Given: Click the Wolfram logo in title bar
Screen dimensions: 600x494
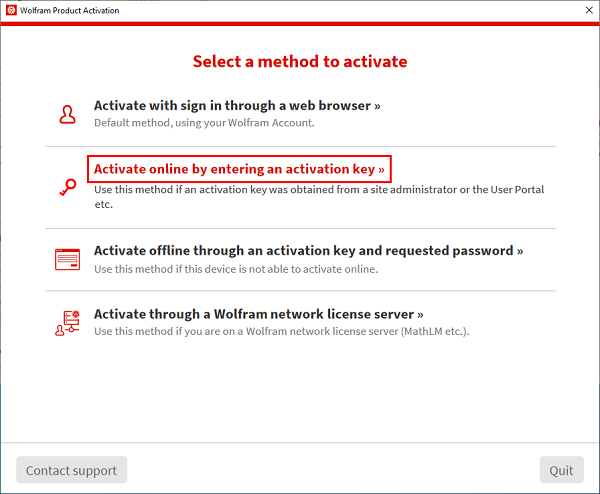Looking at the screenshot, I should (11, 10).
